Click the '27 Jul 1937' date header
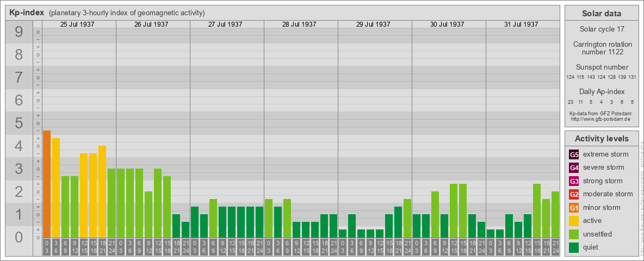 (225, 24)
